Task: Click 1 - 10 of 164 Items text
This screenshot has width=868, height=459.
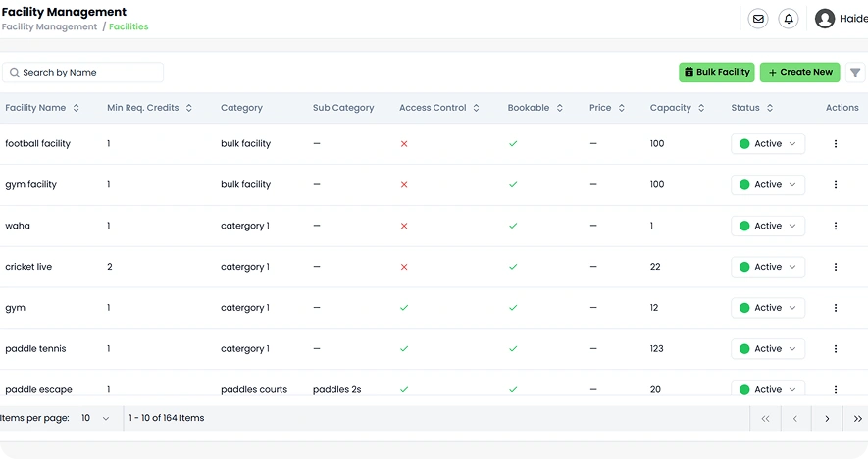Action: 167,418
